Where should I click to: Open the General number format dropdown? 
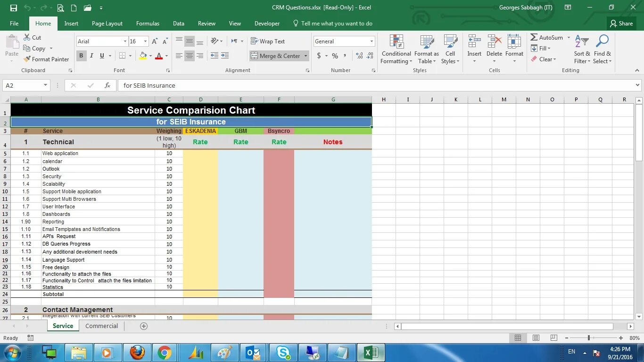click(x=372, y=41)
